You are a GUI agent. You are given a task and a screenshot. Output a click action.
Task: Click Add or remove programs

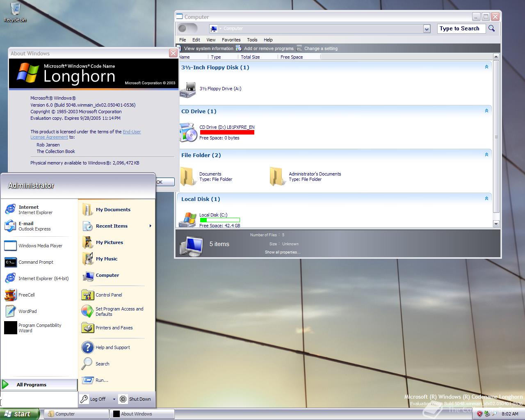[x=265, y=48]
